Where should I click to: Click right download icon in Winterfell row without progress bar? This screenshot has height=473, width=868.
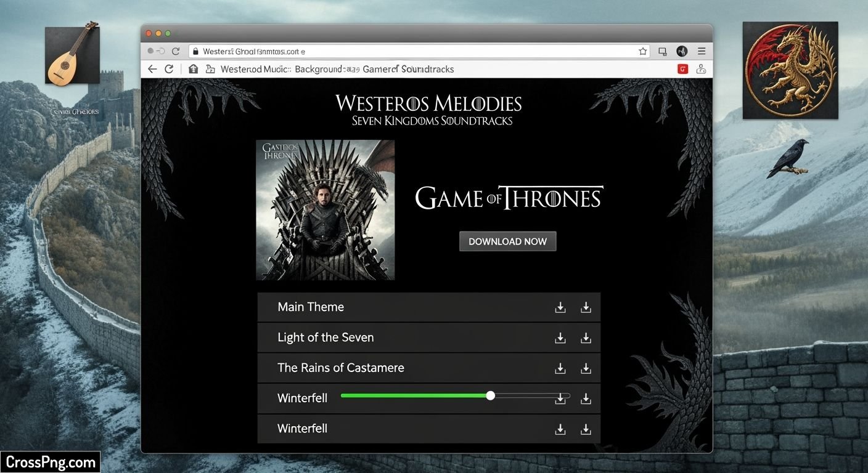pos(586,429)
